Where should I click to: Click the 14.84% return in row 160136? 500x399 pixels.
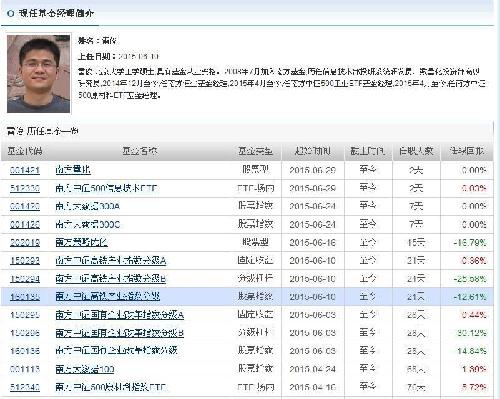coord(472,351)
